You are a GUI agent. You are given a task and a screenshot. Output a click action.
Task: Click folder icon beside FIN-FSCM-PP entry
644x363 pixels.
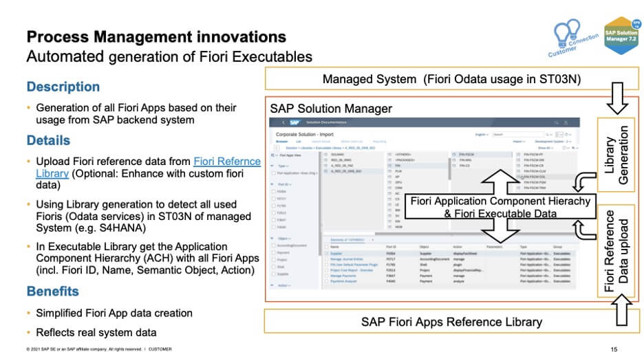[x=518, y=155]
